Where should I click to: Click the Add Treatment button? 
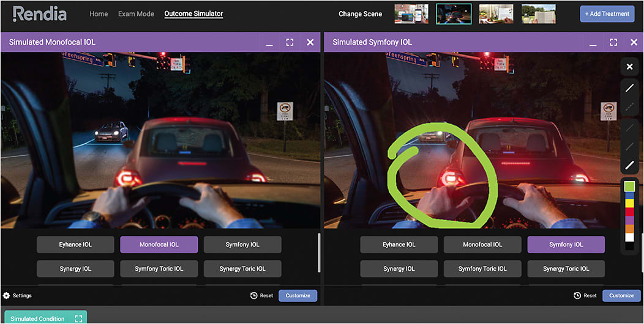[607, 14]
